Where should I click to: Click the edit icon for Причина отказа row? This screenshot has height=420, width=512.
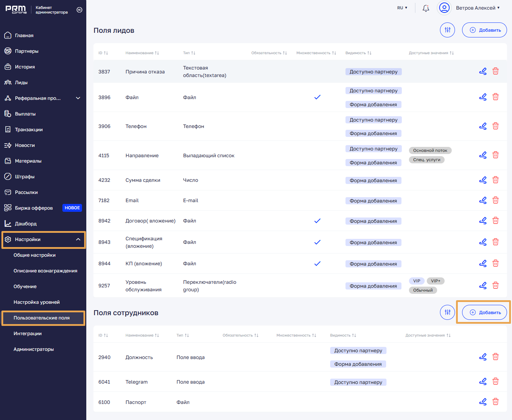coord(483,71)
